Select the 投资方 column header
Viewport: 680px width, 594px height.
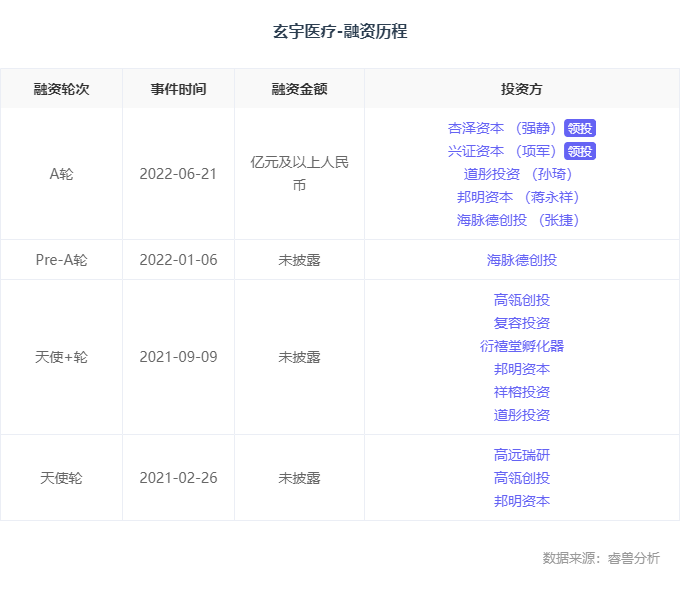[x=522, y=89]
